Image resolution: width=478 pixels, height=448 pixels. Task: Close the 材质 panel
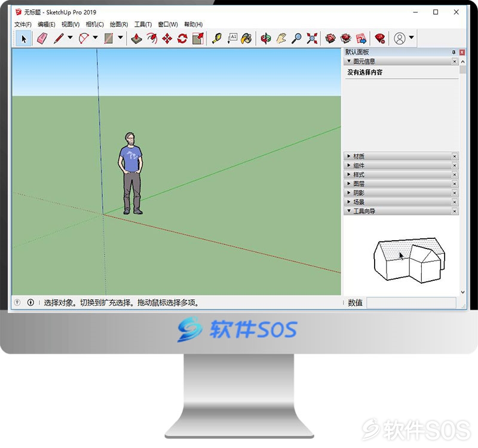tap(455, 156)
